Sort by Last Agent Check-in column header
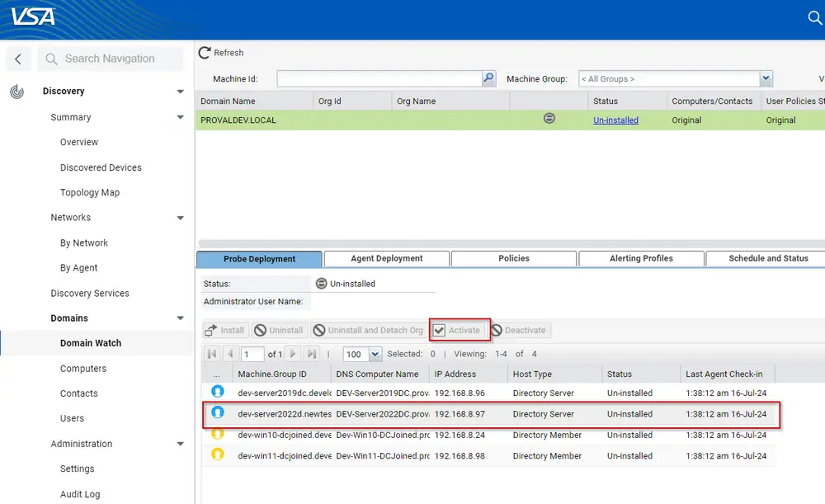825x504 pixels. (724, 374)
